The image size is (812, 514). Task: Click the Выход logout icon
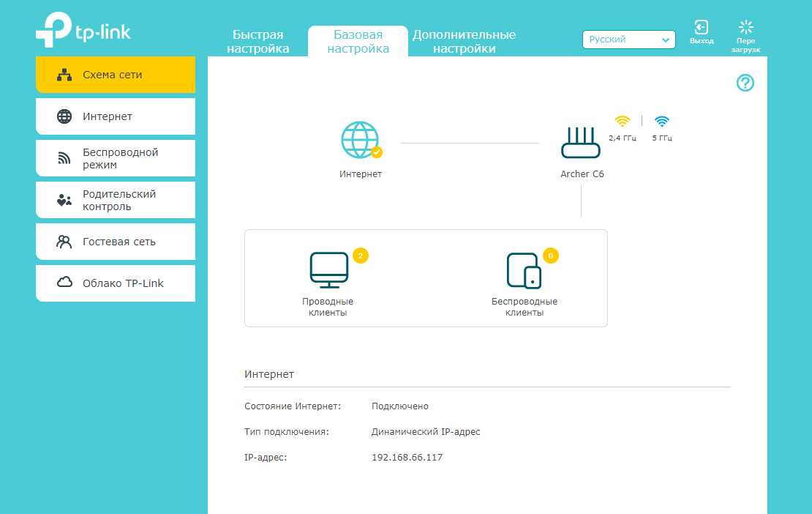tap(701, 29)
